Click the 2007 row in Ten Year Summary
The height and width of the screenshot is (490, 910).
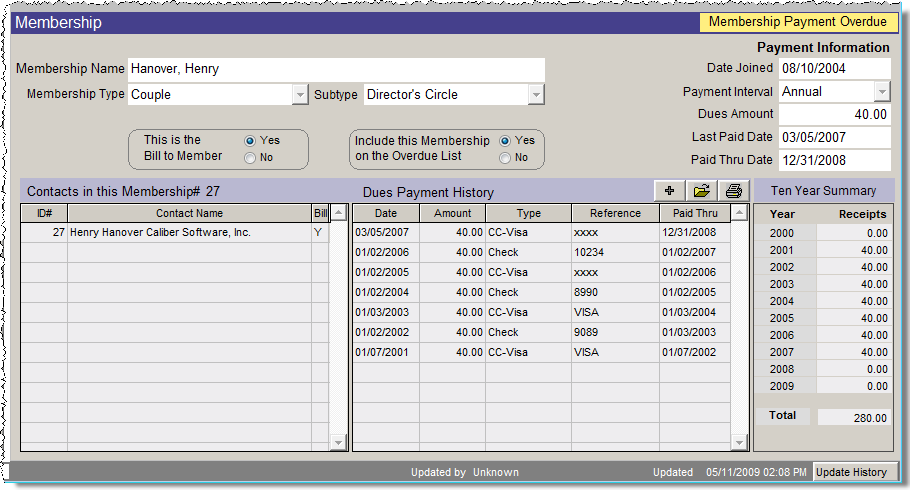tap(823, 352)
